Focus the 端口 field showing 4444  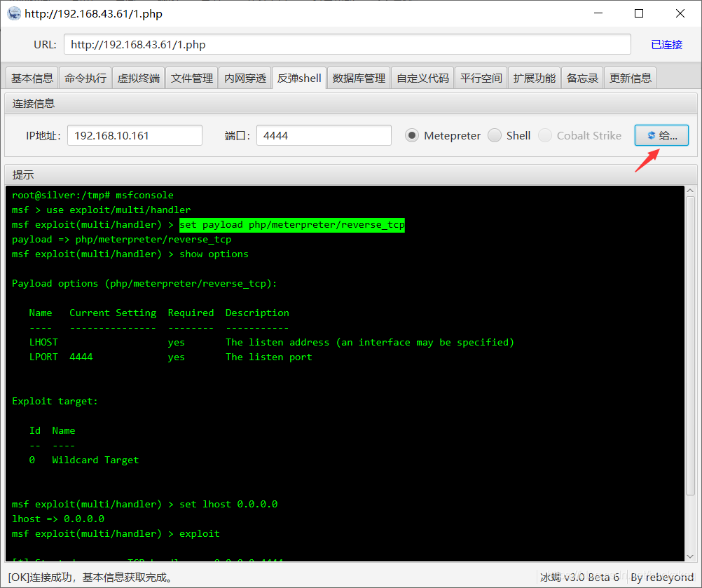point(324,135)
